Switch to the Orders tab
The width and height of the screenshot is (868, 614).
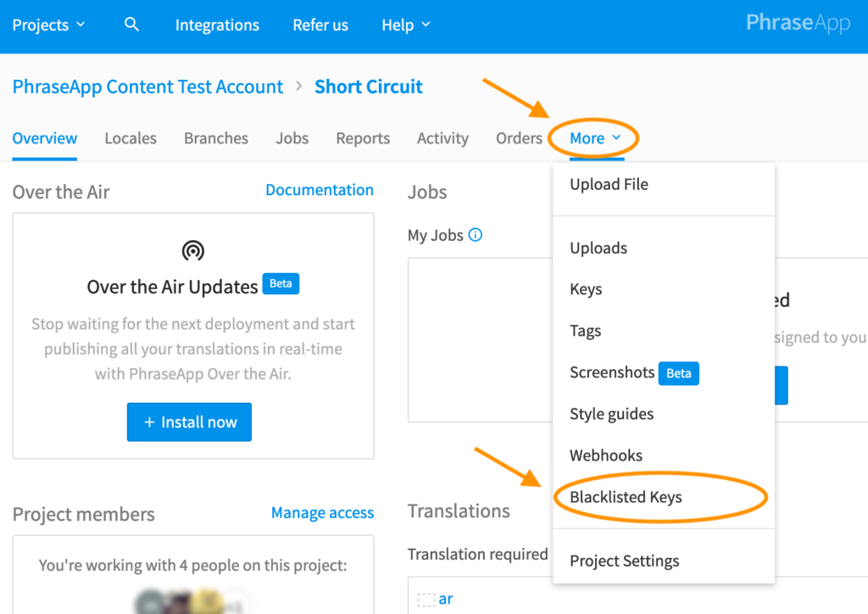(x=520, y=138)
